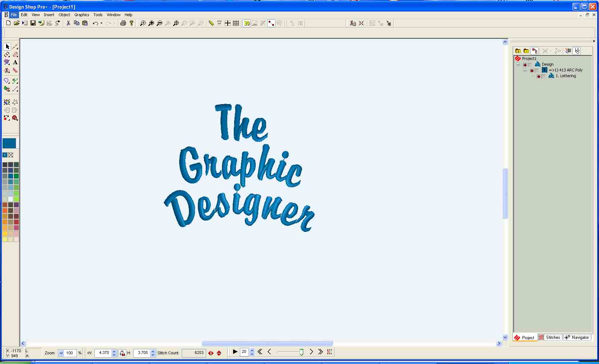599x364 pixels.
Task: Click the Save disk icon
Action: click(x=33, y=23)
